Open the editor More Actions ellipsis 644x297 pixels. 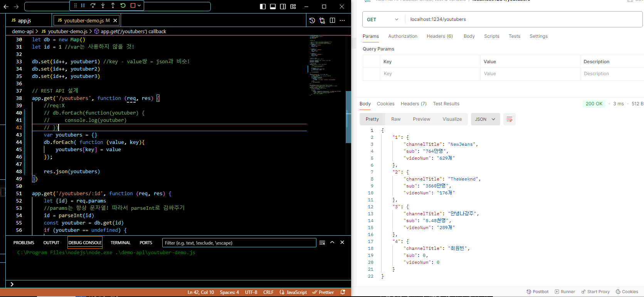[342, 20]
